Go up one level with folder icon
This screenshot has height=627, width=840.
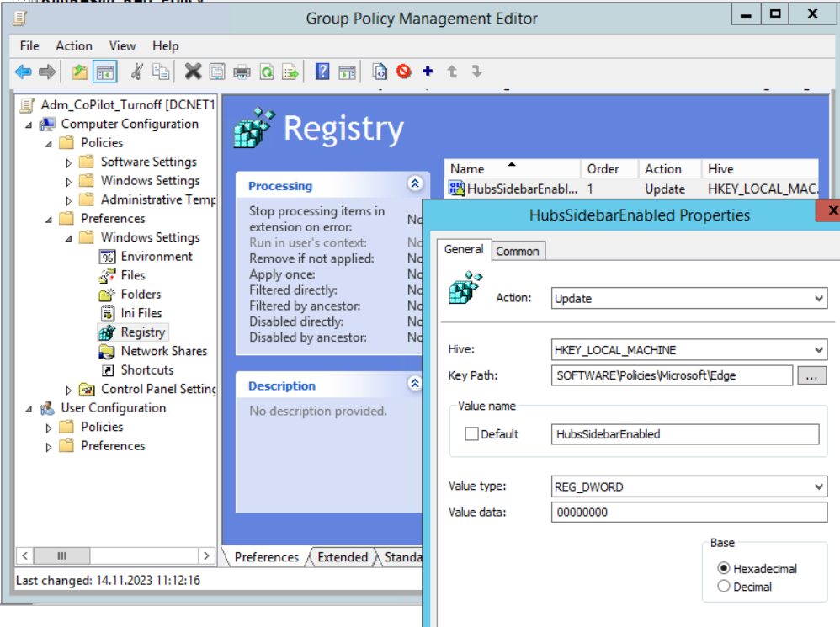pyautogui.click(x=80, y=72)
